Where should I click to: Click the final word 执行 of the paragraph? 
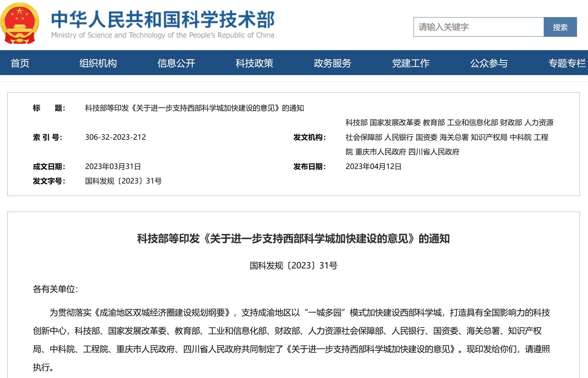41,367
